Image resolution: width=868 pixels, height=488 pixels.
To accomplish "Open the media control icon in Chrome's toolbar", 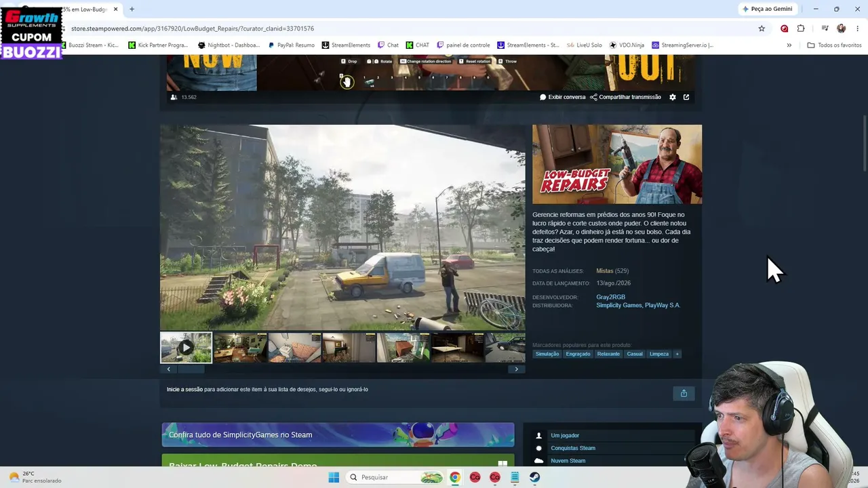I will [825, 28].
